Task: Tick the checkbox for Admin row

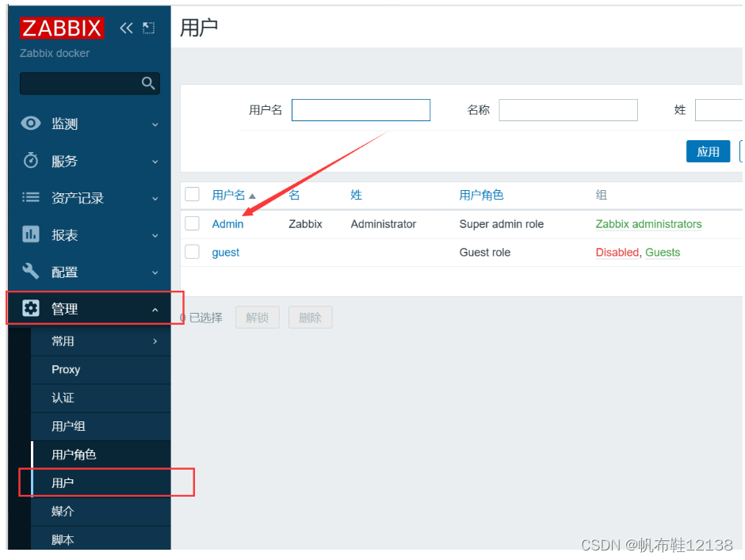Action: (192, 223)
